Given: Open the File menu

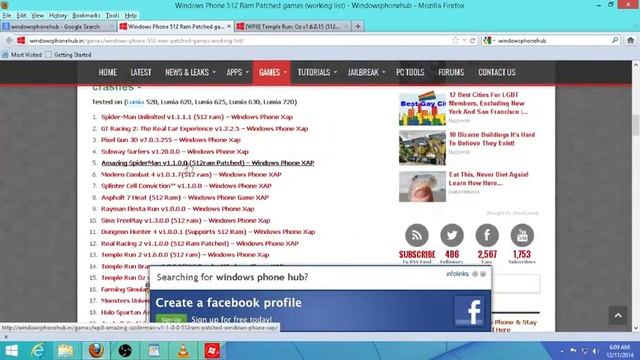Looking at the screenshot, I should click(7, 16).
